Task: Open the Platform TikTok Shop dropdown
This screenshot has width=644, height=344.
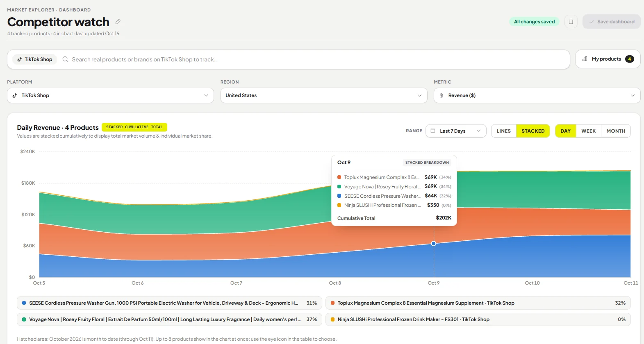Action: [110, 95]
